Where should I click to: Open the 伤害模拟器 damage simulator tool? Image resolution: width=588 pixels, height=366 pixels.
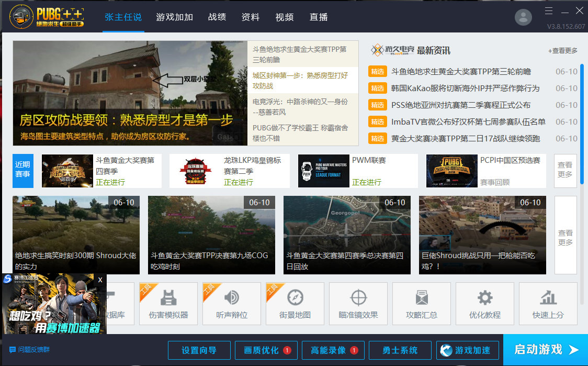pos(168,304)
